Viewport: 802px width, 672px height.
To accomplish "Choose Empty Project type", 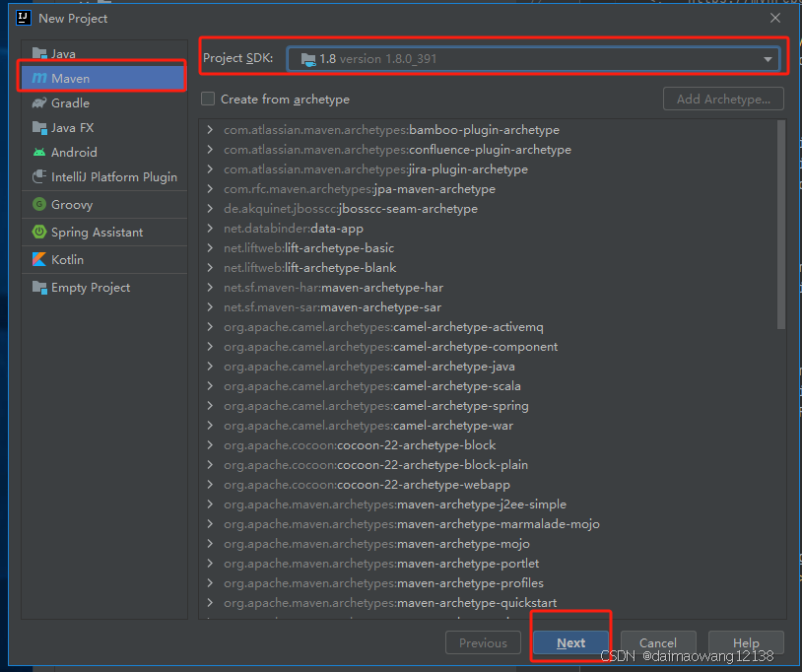I will click(x=103, y=288).
